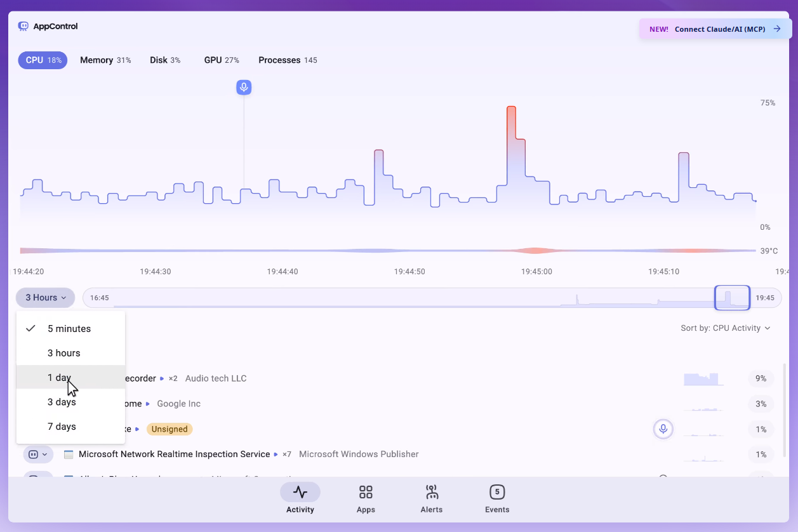Expand the Audio tech LLC process group arrow
This screenshot has height=532, width=798.
[162, 378]
